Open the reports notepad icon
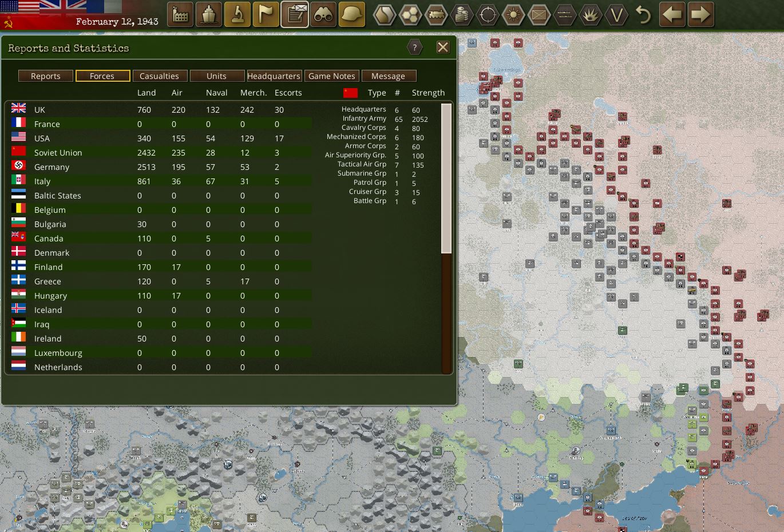784x532 pixels. (x=295, y=15)
